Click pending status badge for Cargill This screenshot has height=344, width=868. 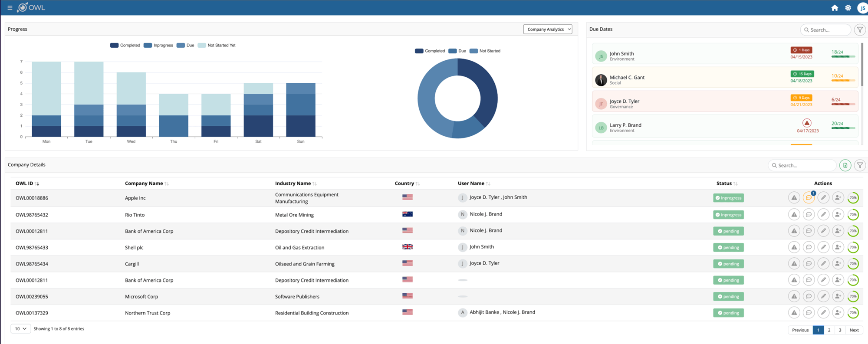[x=728, y=264]
